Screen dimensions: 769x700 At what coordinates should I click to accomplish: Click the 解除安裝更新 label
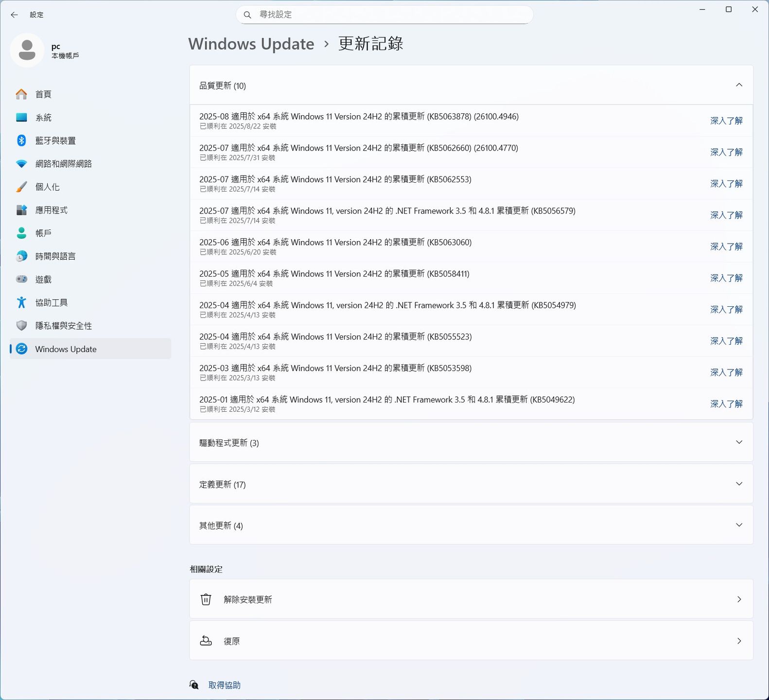pyautogui.click(x=248, y=599)
